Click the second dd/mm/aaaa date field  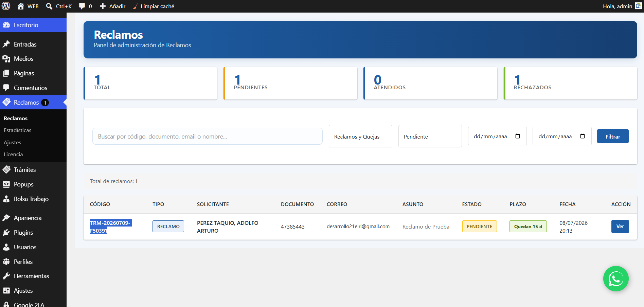click(x=562, y=136)
